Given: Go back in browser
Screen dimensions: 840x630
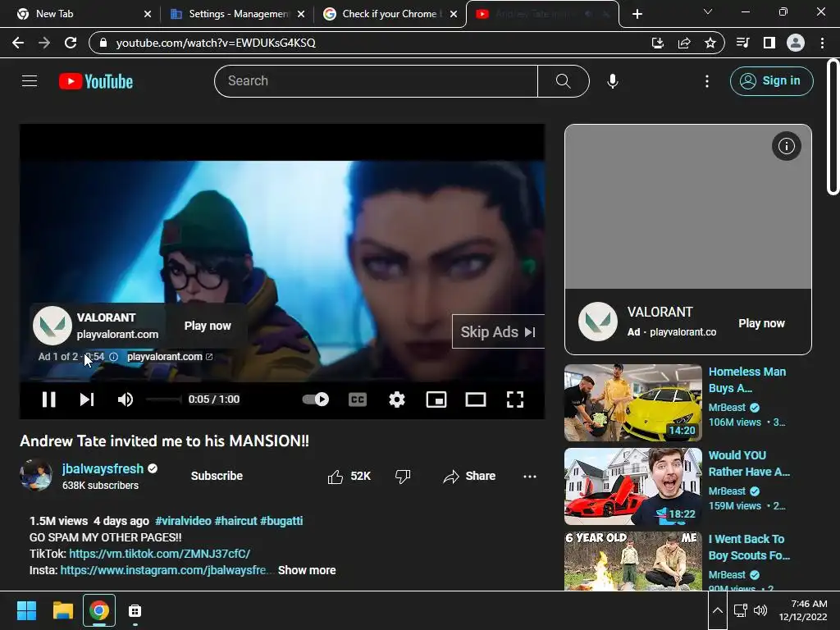Looking at the screenshot, I should point(18,43).
